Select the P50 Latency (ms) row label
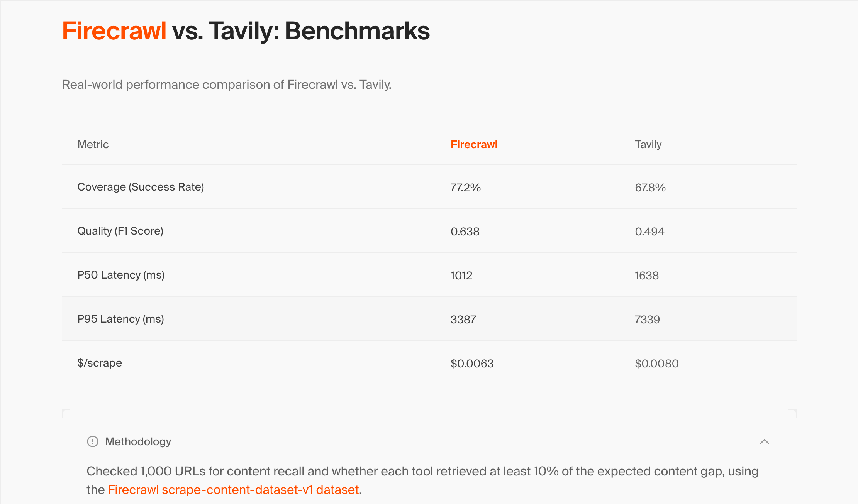 (121, 275)
